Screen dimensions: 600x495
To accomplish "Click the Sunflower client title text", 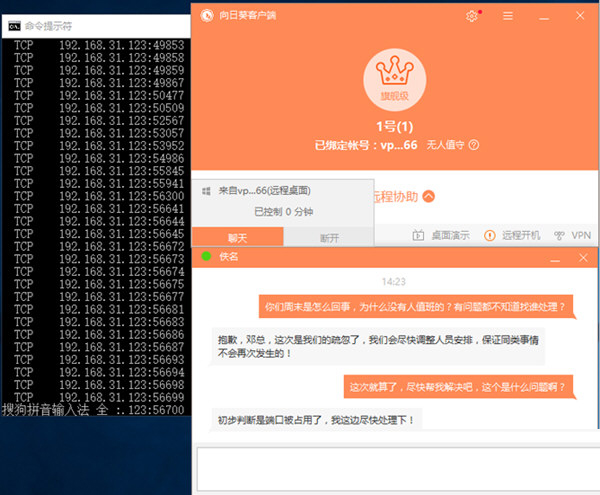I will 247,15.
